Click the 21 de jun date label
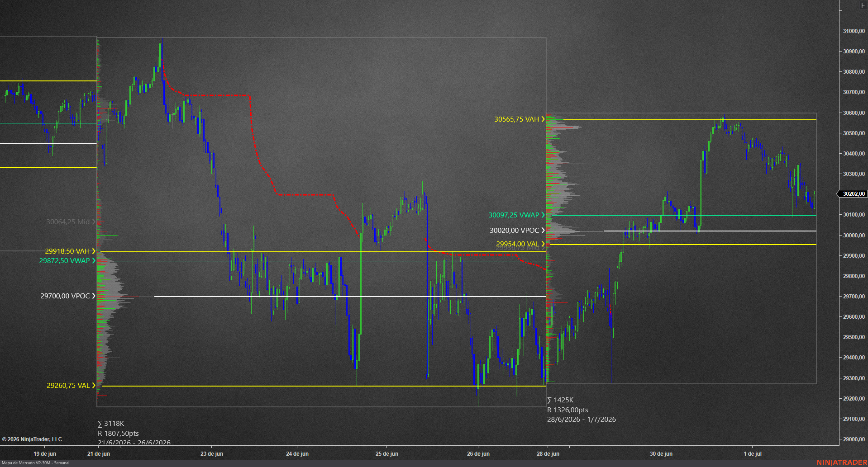Screen dimensions: 868x467 [x=99, y=454]
